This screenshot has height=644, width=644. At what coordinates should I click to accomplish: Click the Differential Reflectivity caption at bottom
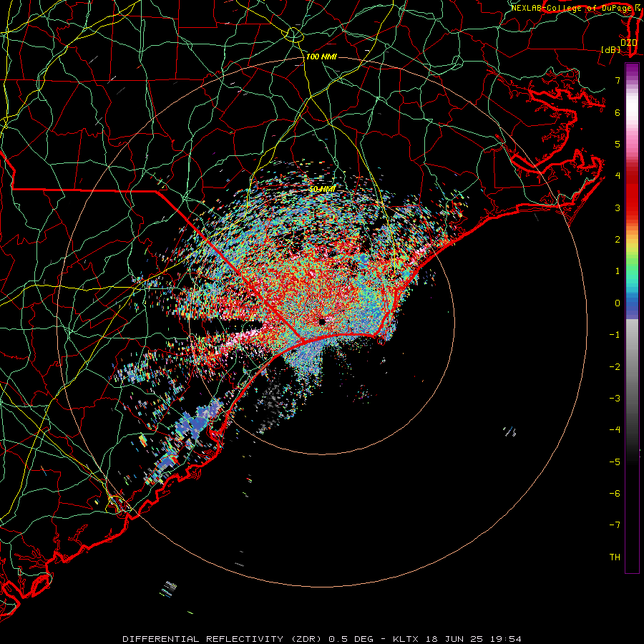[322, 639]
